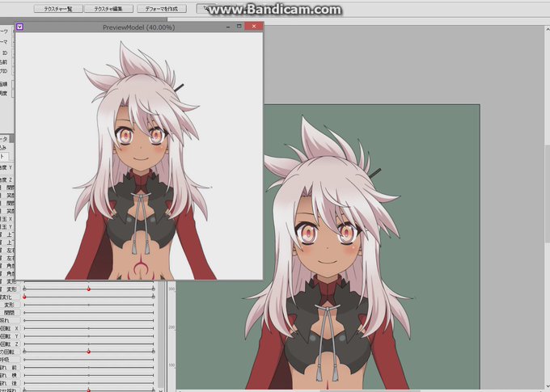Screen dimensions: 550x392
Task: Click the 揺れ 横 parameter slider
Action: (x=89, y=375)
